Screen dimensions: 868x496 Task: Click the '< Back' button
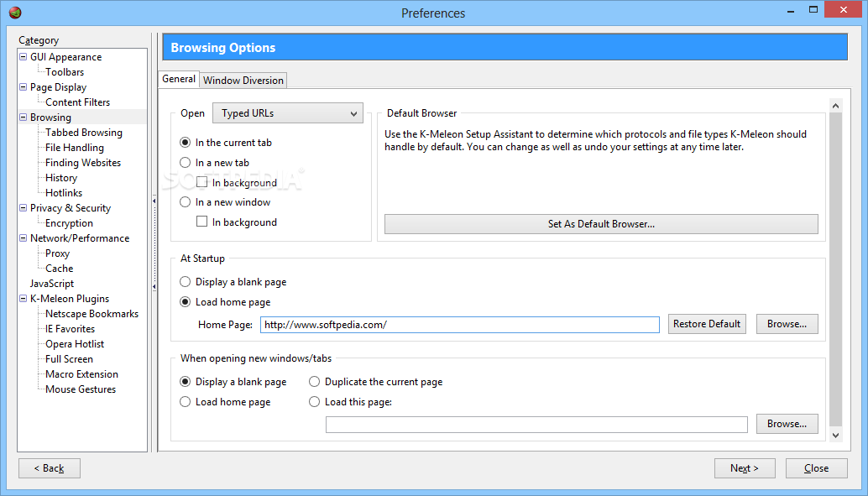[50, 468]
